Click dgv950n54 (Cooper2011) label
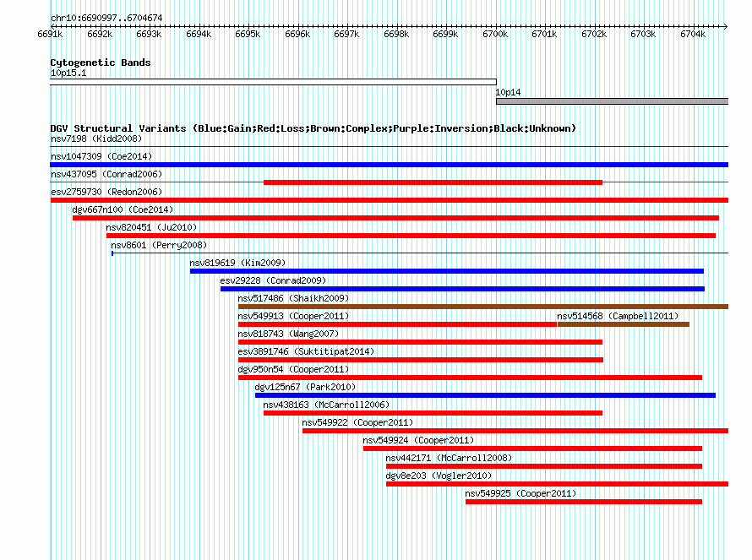The image size is (752, 560). 293,370
